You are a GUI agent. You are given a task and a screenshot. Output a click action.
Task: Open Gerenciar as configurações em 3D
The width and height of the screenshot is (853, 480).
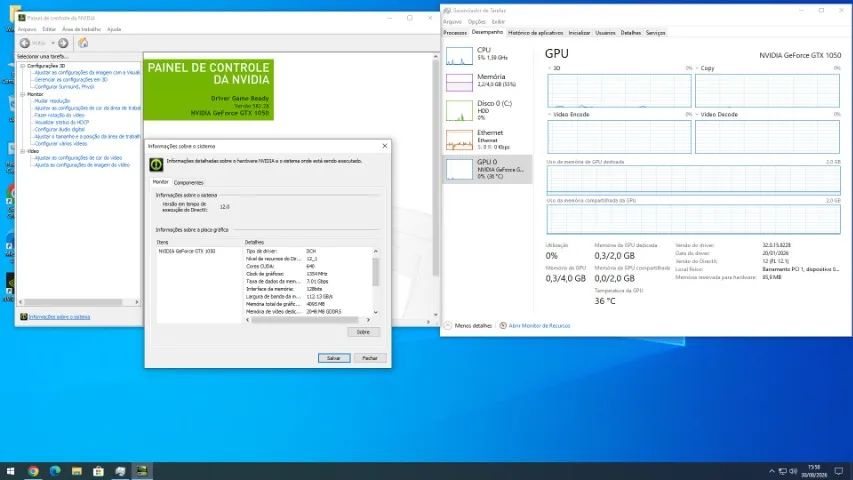(x=71, y=79)
